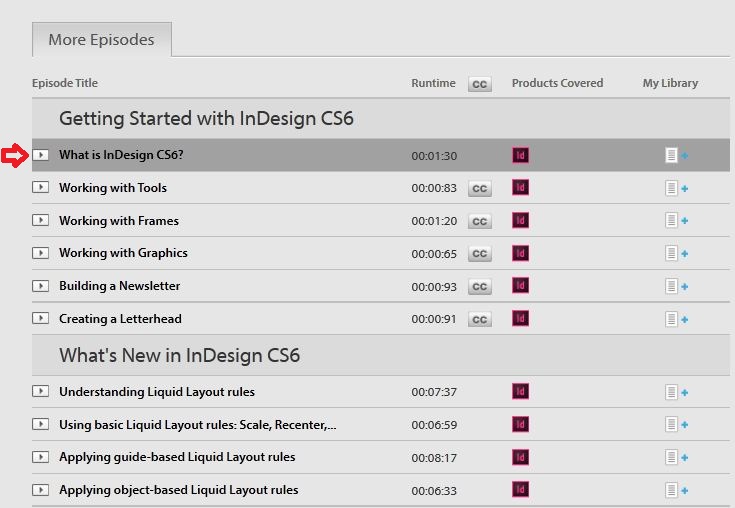Click the Episode Title column header
735x508 pixels.
point(65,83)
